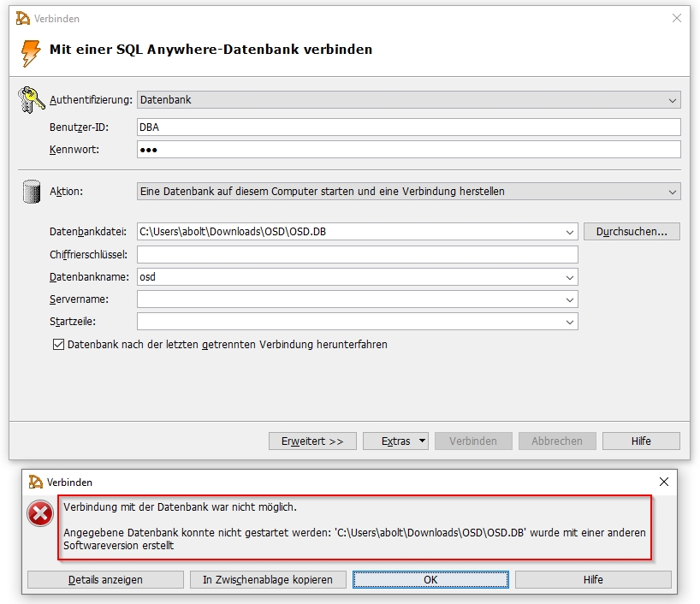Click the red error X icon
The width and height of the screenshot is (700, 604).
click(x=40, y=513)
